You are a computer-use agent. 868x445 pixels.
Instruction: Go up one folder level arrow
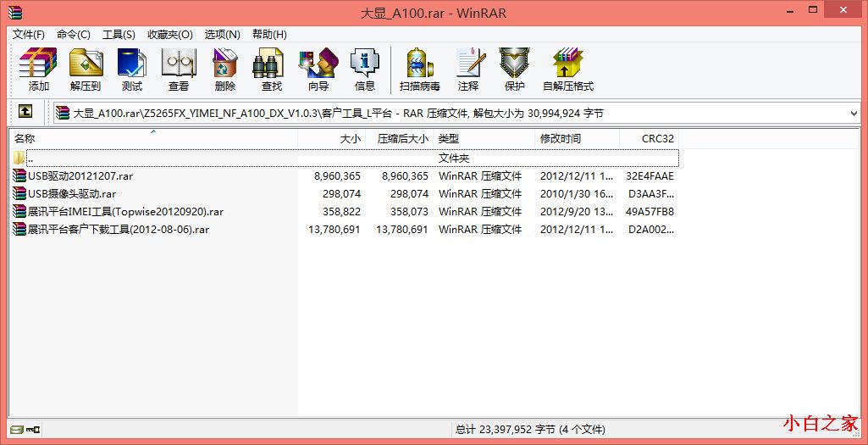coord(25,111)
